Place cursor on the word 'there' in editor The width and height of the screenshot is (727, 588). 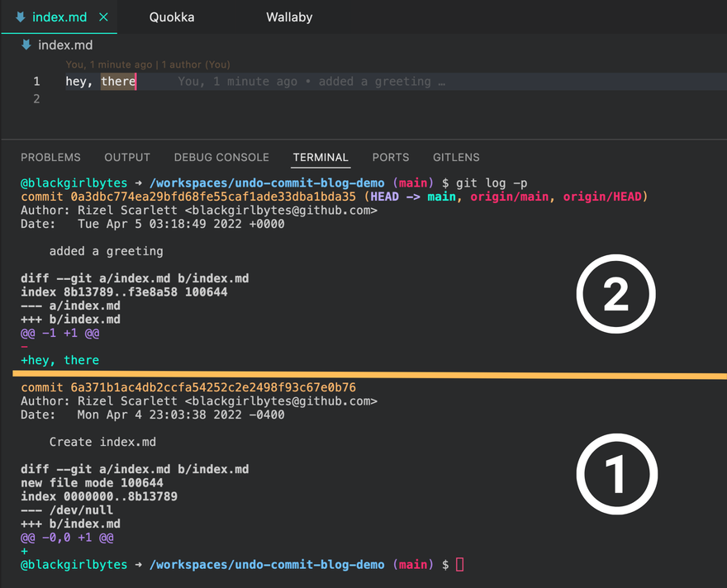point(118,82)
